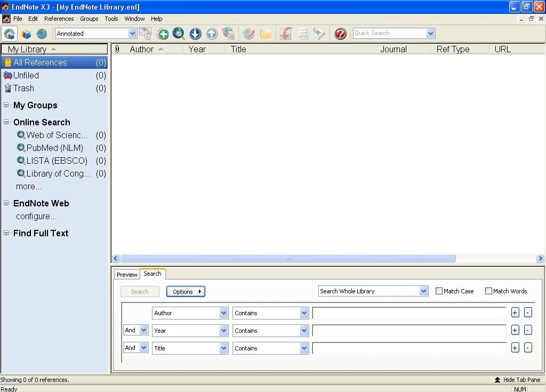The height and width of the screenshot is (392, 546).
Task: Switch to online search mode globe icon
Action: point(42,34)
